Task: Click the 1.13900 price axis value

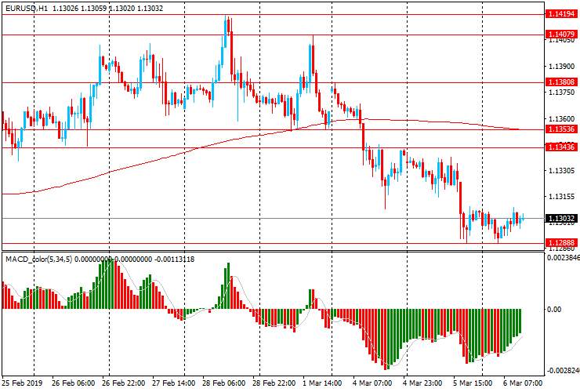Action: pos(561,67)
